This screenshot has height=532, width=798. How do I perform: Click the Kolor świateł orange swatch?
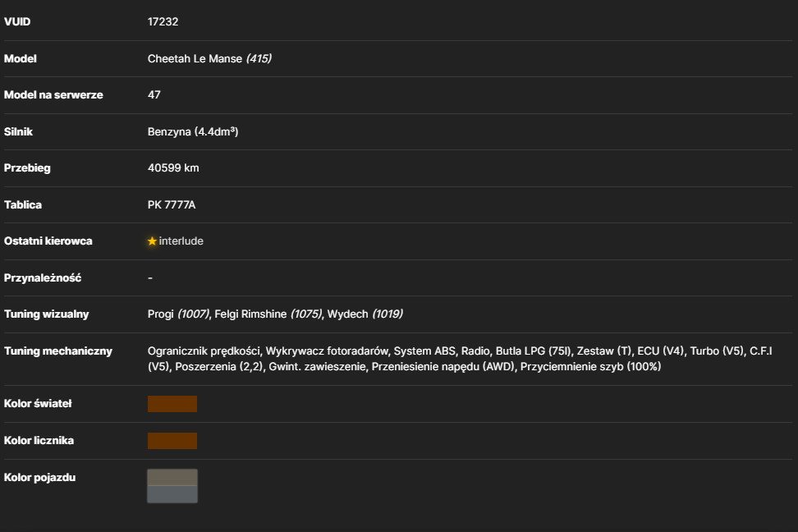[x=172, y=404]
